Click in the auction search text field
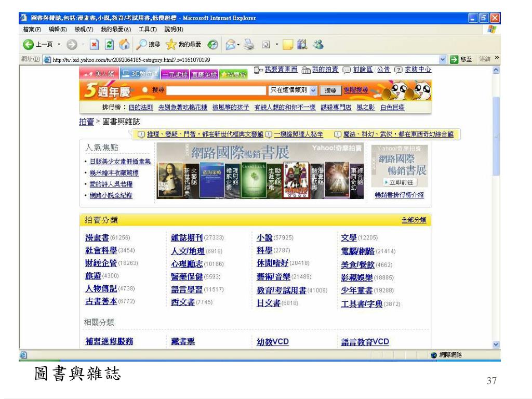Viewport: 532px width, 399px height. [216, 90]
